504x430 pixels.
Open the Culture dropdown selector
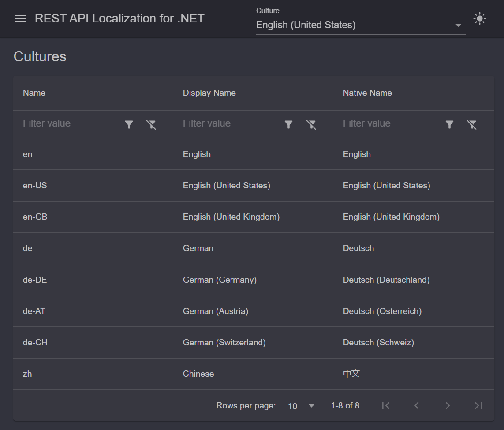click(x=361, y=25)
